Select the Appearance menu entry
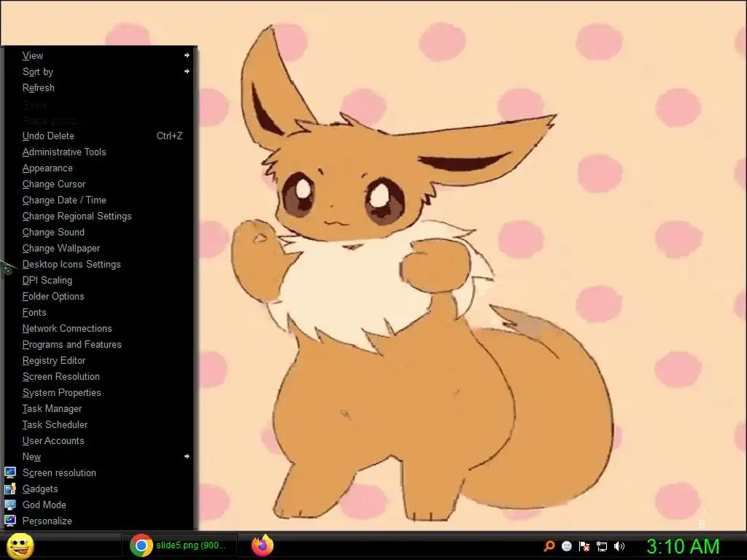Viewport: 747px width, 560px height. pyautogui.click(x=99, y=168)
